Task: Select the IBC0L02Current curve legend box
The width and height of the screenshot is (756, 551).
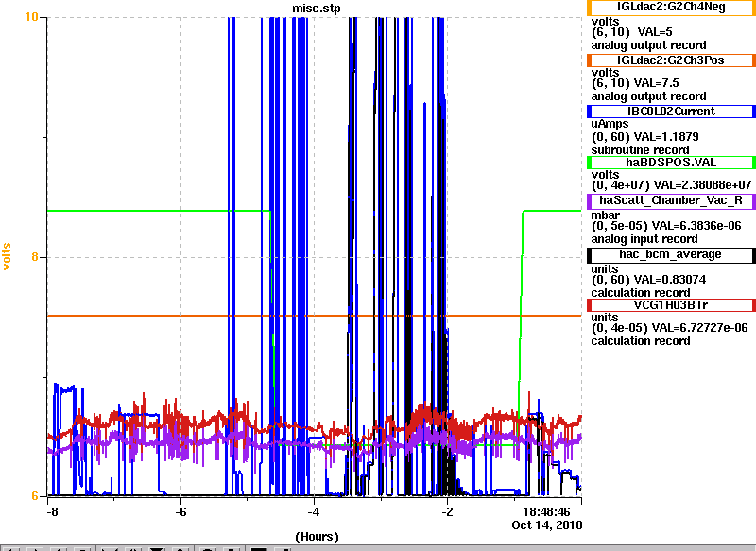Action: [x=671, y=112]
